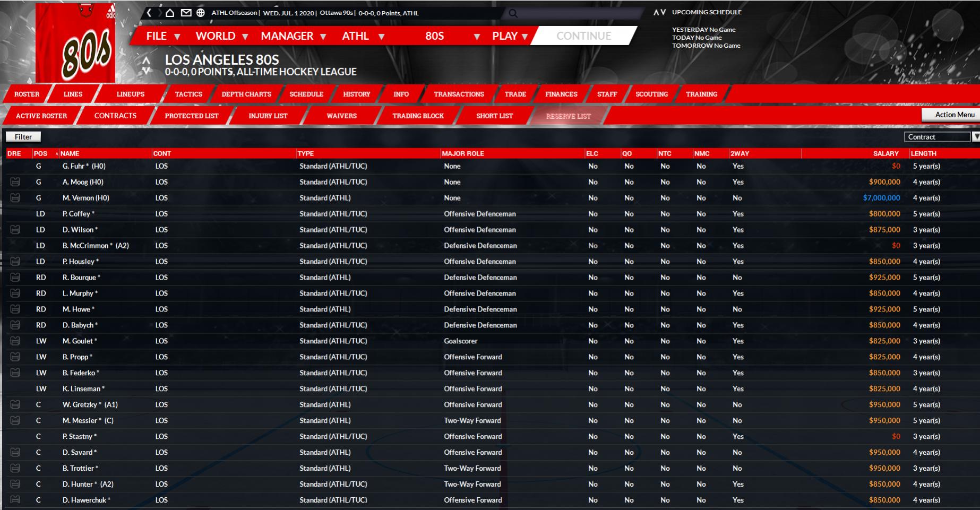Click the CONTINUE button
Screen dimensions: 980x510
[583, 36]
